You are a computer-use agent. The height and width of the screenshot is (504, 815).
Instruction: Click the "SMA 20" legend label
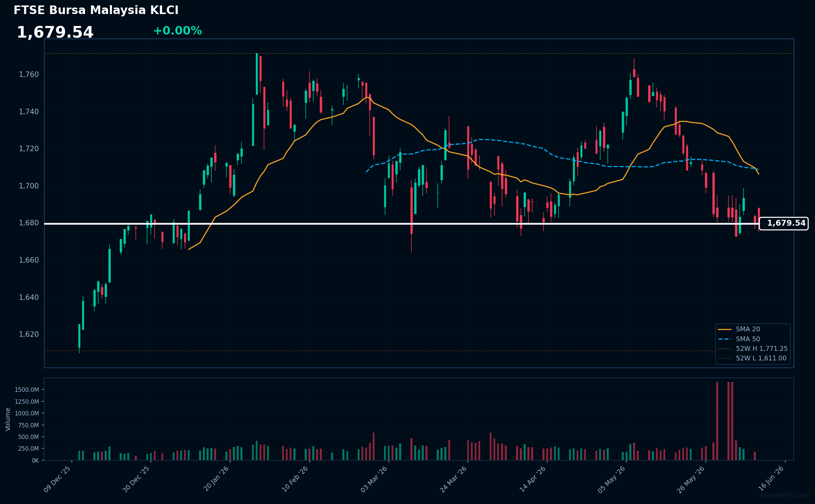tap(748, 329)
